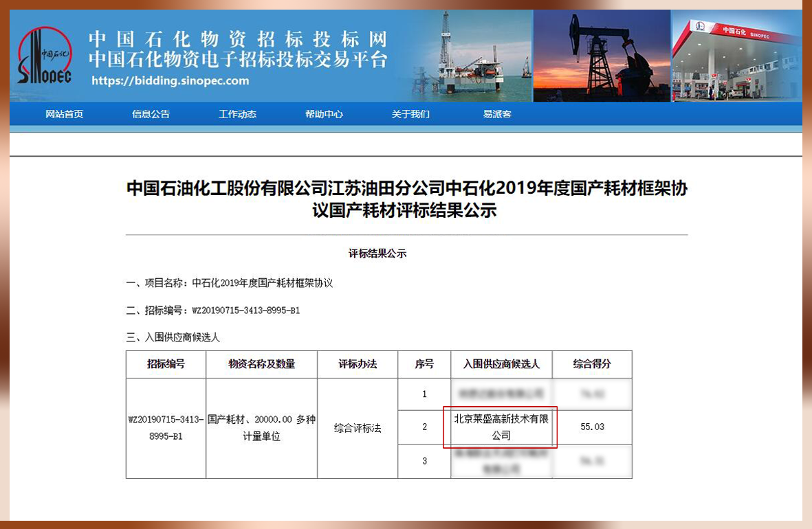Click the 综合评标法 cell
The height and width of the screenshot is (529, 812).
click(358, 428)
